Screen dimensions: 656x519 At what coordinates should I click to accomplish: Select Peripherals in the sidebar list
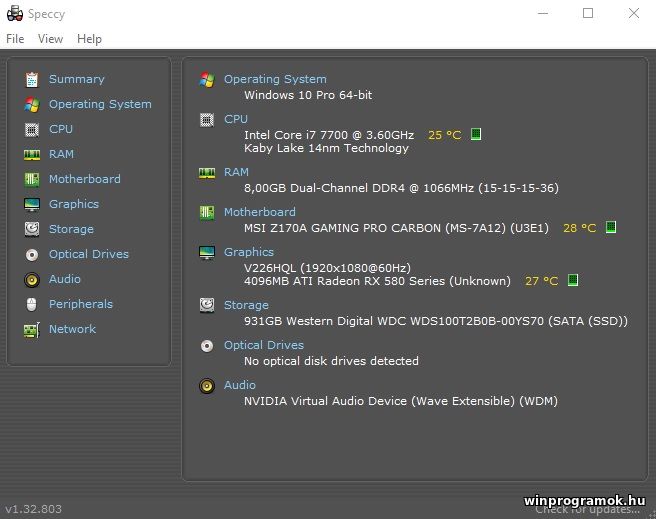tap(81, 304)
